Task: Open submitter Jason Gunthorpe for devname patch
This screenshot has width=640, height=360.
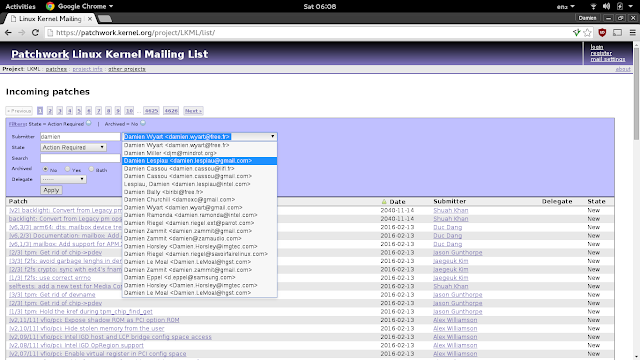Action: (458, 294)
